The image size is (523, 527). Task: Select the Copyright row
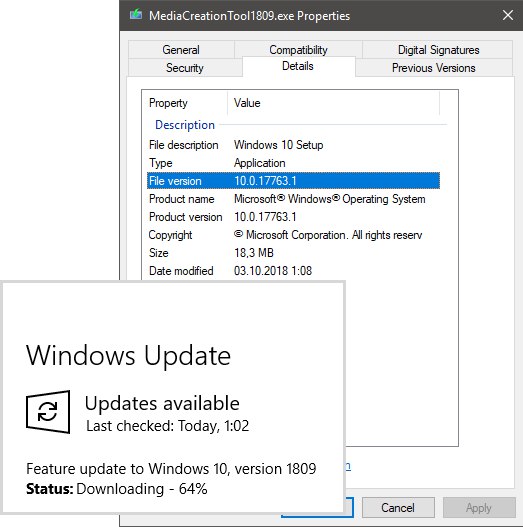click(293, 235)
